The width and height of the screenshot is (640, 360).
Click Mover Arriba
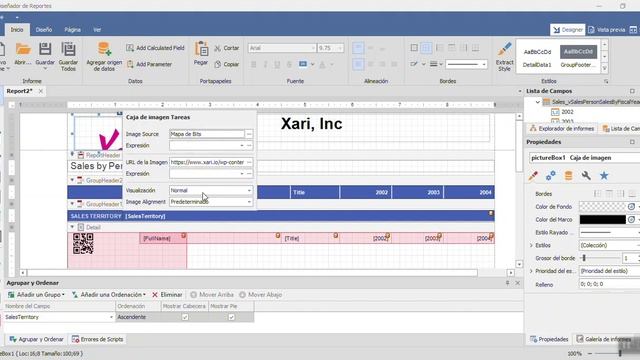pyautogui.click(x=212, y=294)
